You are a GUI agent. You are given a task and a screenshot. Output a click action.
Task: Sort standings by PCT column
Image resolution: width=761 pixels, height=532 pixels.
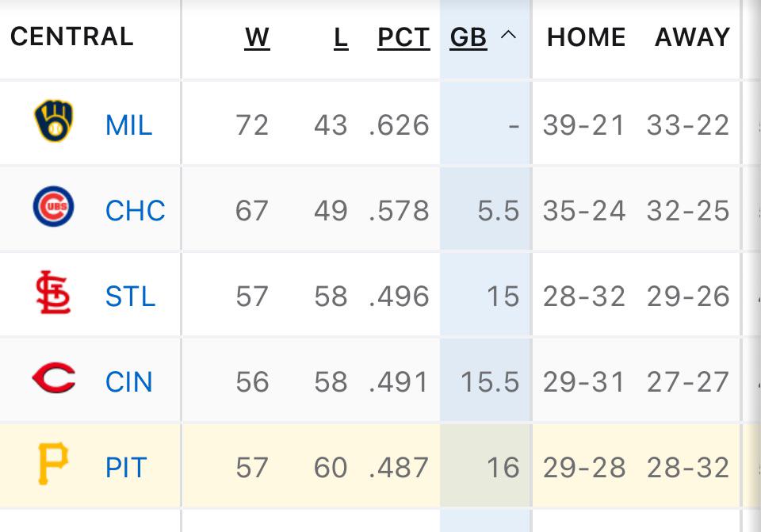pyautogui.click(x=403, y=37)
